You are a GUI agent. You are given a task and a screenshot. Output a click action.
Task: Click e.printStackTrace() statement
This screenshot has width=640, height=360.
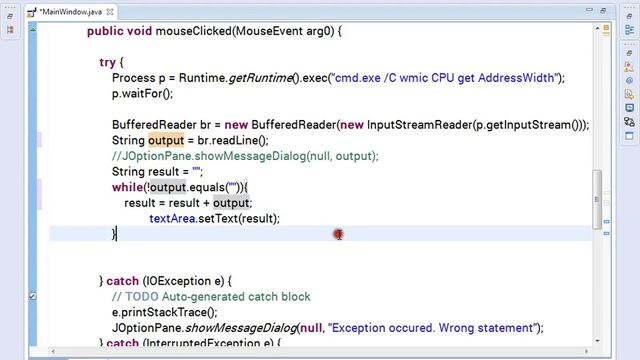(x=164, y=312)
